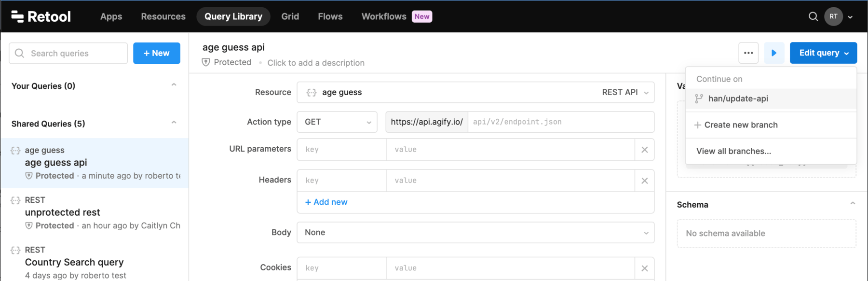Go to the Apps tab
Viewport: 868px width, 281px height.
[x=111, y=16]
